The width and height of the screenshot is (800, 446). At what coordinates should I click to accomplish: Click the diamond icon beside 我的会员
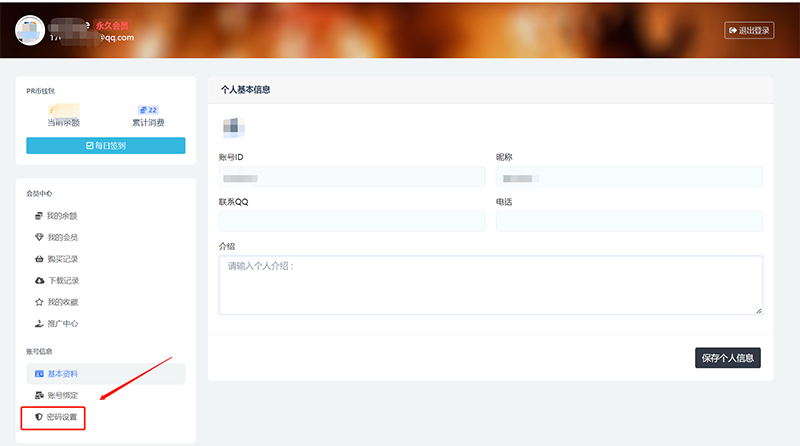click(39, 237)
